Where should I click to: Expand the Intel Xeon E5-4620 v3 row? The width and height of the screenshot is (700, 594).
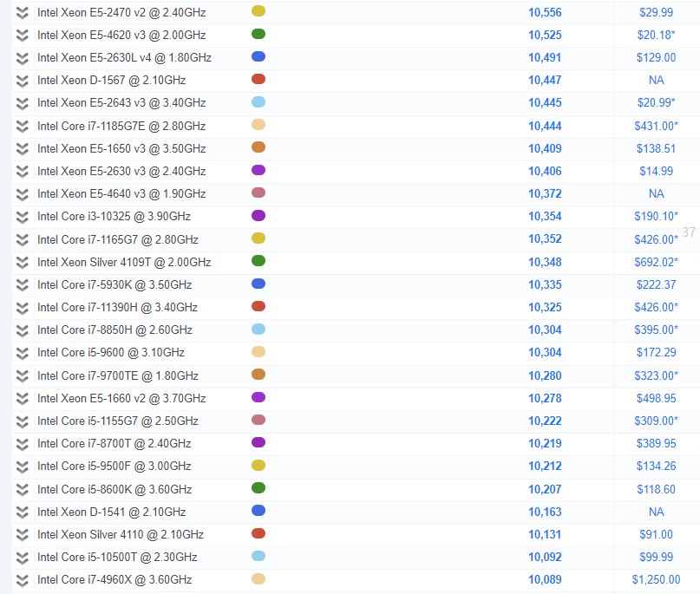coord(22,36)
